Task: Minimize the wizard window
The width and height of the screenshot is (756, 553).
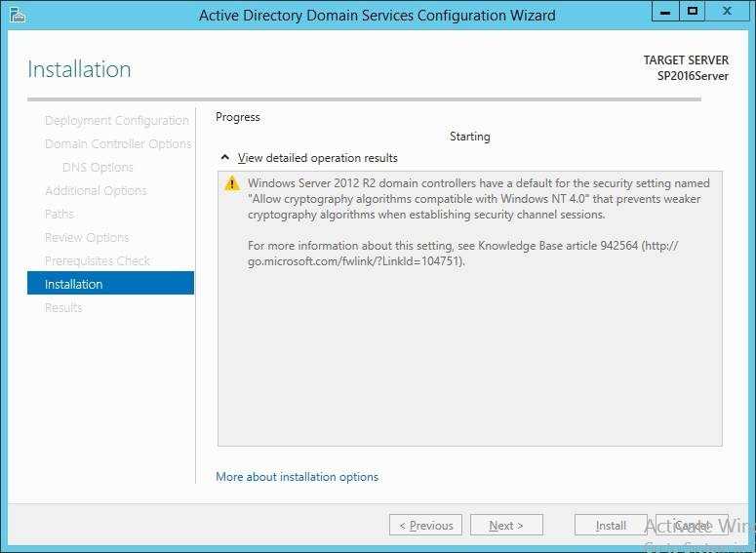Action: [x=665, y=11]
